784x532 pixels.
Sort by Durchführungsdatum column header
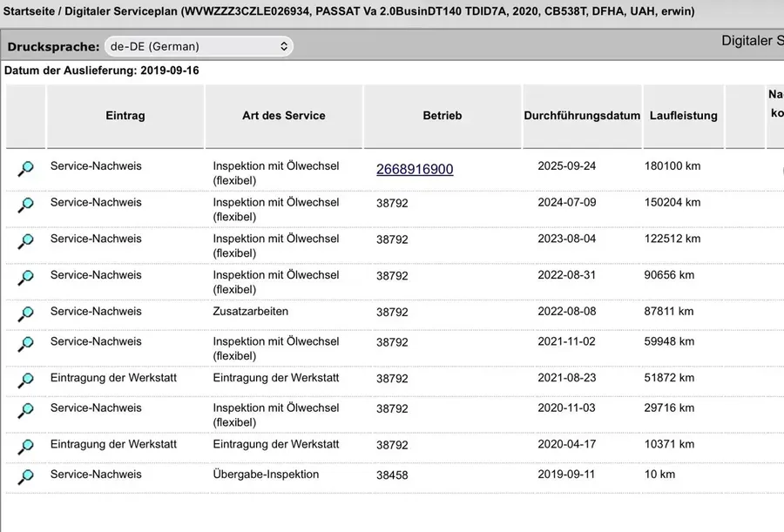[582, 116]
